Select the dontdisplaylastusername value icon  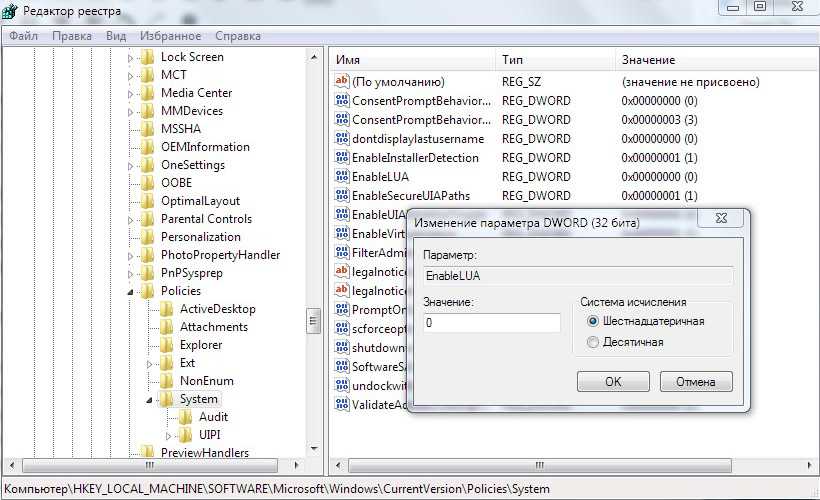pyautogui.click(x=341, y=139)
